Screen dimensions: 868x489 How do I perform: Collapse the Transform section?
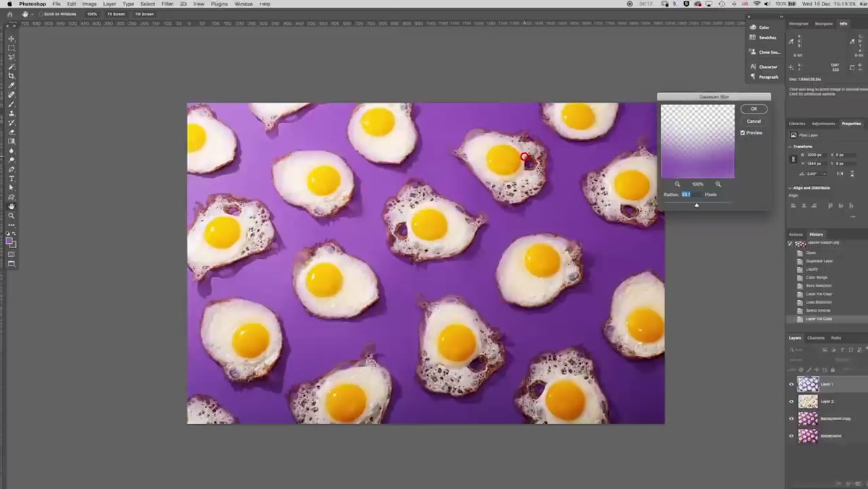790,147
